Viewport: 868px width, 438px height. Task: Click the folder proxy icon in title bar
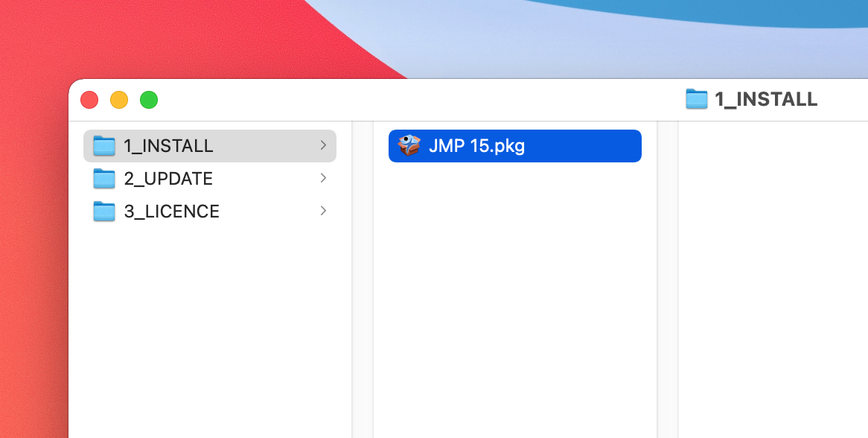[696, 99]
